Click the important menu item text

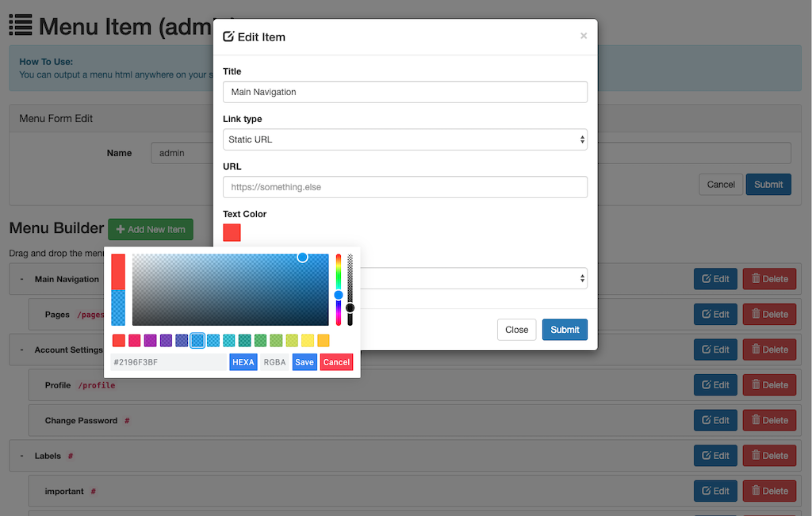tap(64, 491)
